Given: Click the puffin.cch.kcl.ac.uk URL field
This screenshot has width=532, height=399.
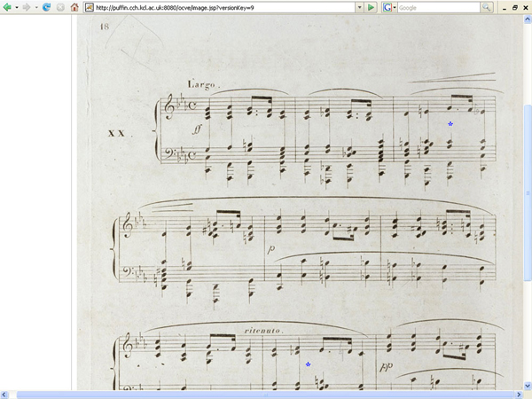Looking at the screenshot, I should point(222,7).
